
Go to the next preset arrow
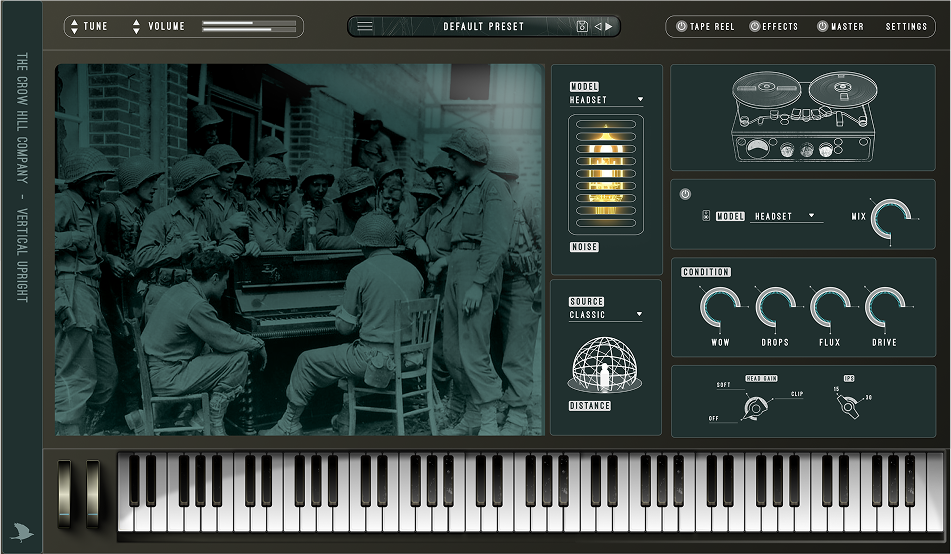pyautogui.click(x=609, y=26)
